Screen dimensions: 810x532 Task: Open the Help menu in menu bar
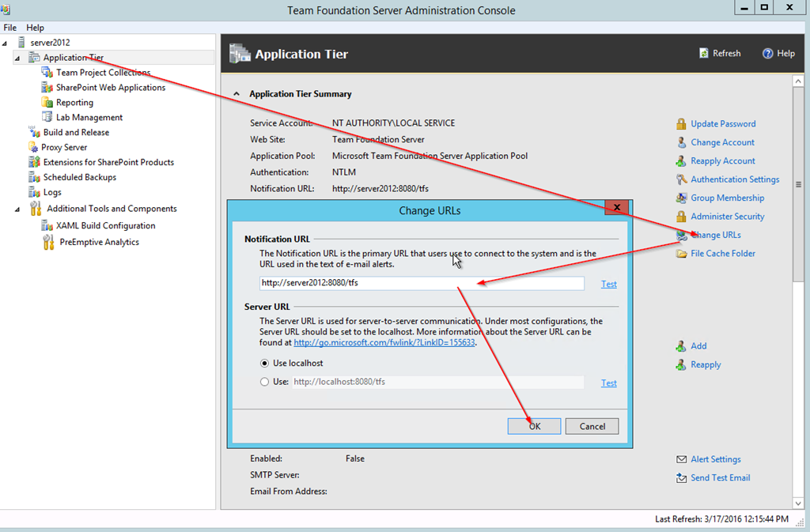click(35, 28)
